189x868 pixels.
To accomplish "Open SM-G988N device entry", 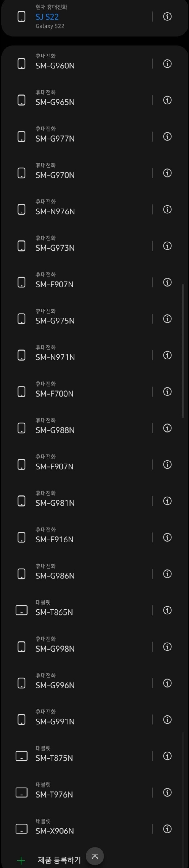I will pos(55,430).
